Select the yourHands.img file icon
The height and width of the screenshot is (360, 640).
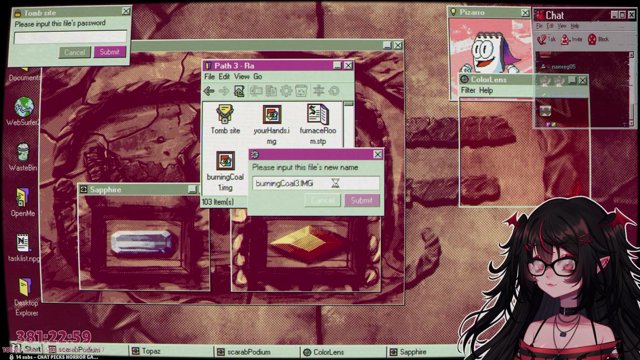(271, 124)
